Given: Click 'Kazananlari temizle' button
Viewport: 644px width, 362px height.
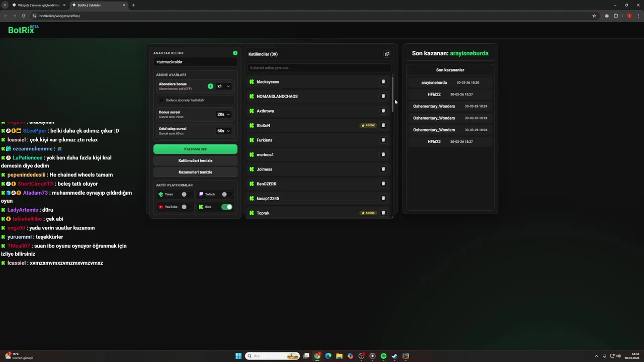Looking at the screenshot, I should (x=195, y=172).
